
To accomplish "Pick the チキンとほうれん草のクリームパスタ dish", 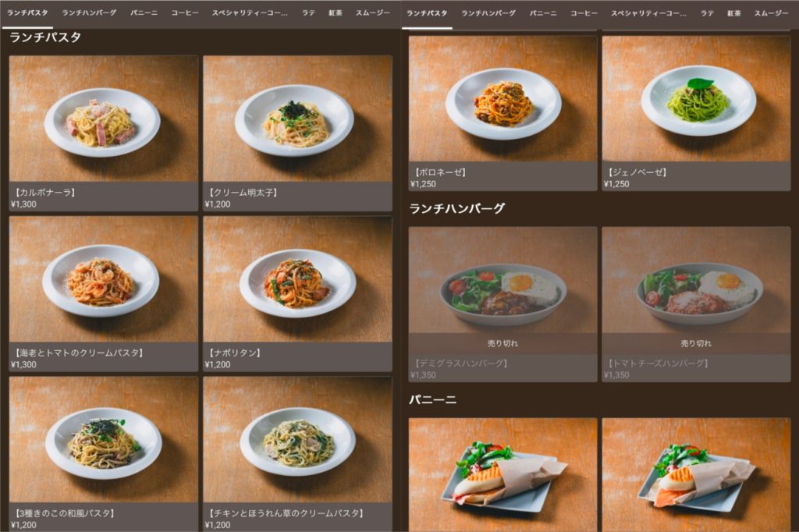I will click(297, 454).
